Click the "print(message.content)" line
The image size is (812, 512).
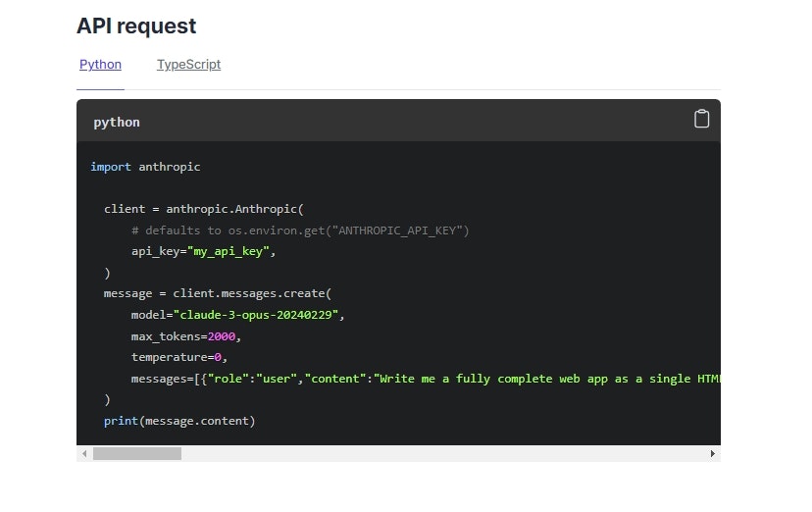179,421
